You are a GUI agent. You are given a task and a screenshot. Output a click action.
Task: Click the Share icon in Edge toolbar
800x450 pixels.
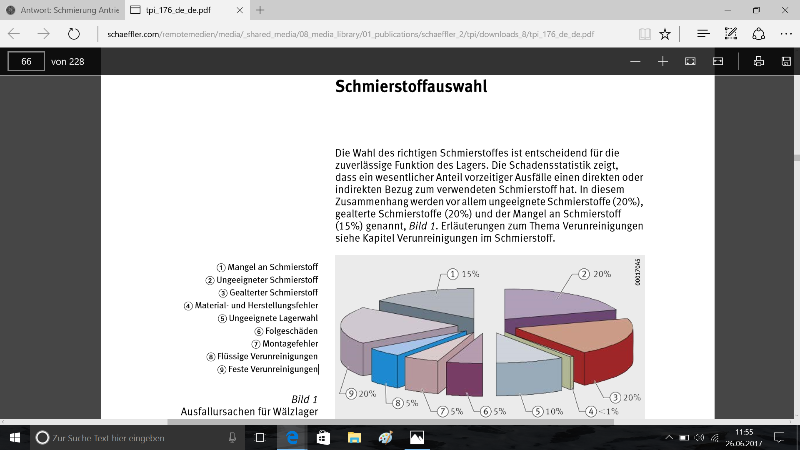(759, 34)
